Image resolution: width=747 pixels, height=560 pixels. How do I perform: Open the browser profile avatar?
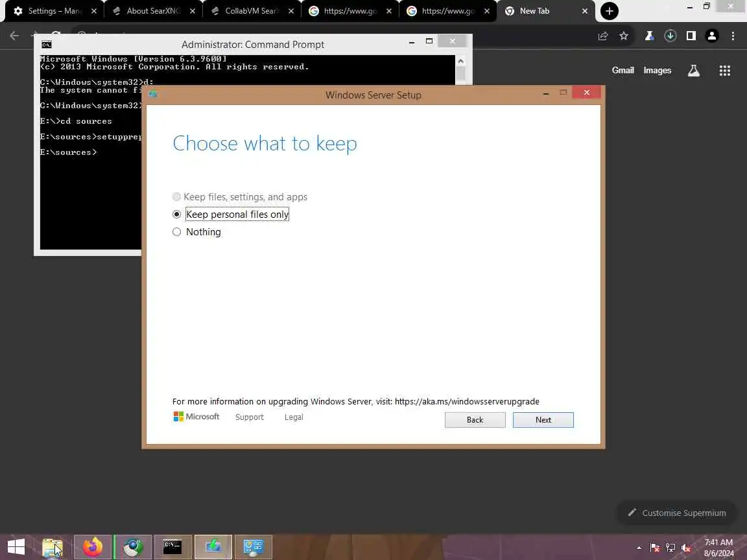[712, 36]
